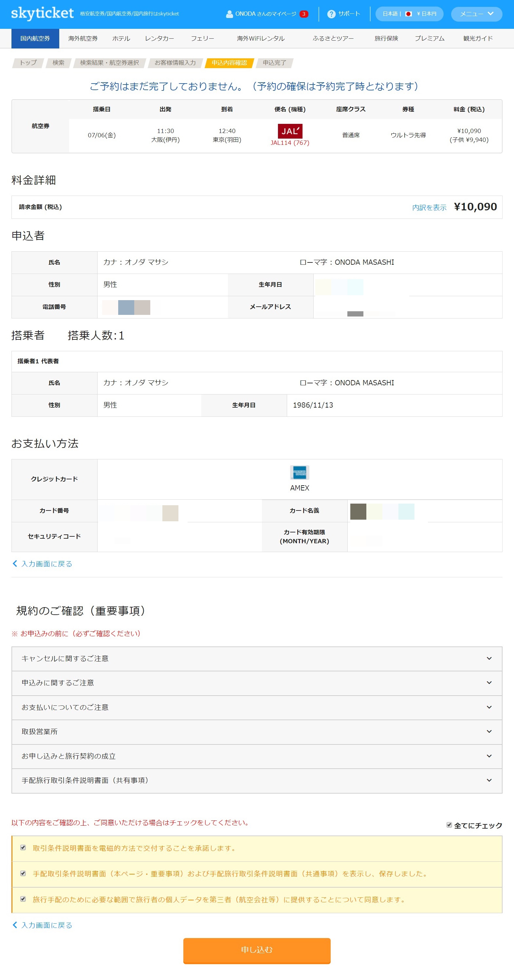Select the 旅行保険 tab
Image resolution: width=514 pixels, height=980 pixels.
coord(386,38)
